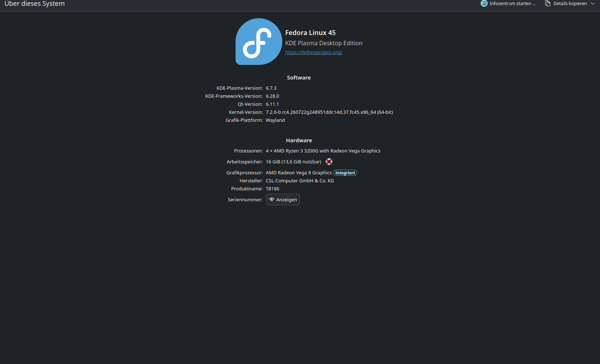Click the Details kopieren clipboard icon
The image size is (600, 364).
tap(548, 4)
